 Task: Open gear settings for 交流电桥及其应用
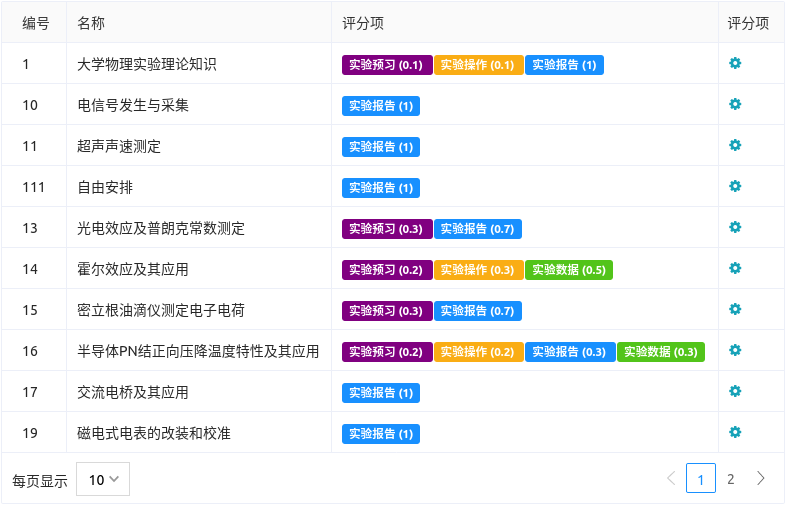[x=735, y=391]
